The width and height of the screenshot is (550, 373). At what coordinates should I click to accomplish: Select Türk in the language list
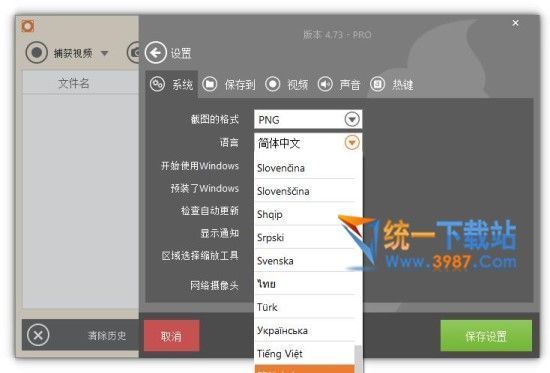tap(305, 307)
